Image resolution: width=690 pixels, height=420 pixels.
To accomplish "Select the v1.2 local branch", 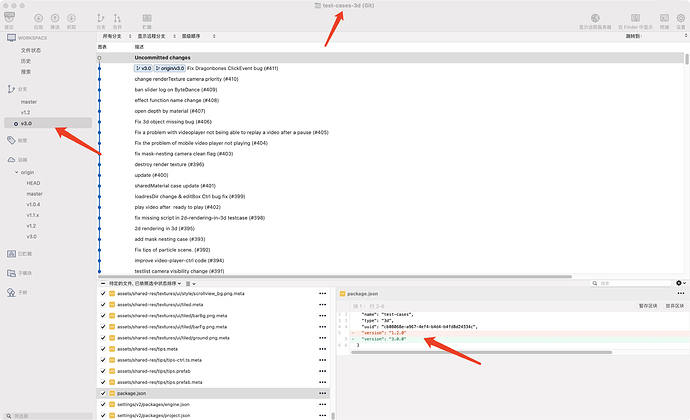I will coord(26,112).
